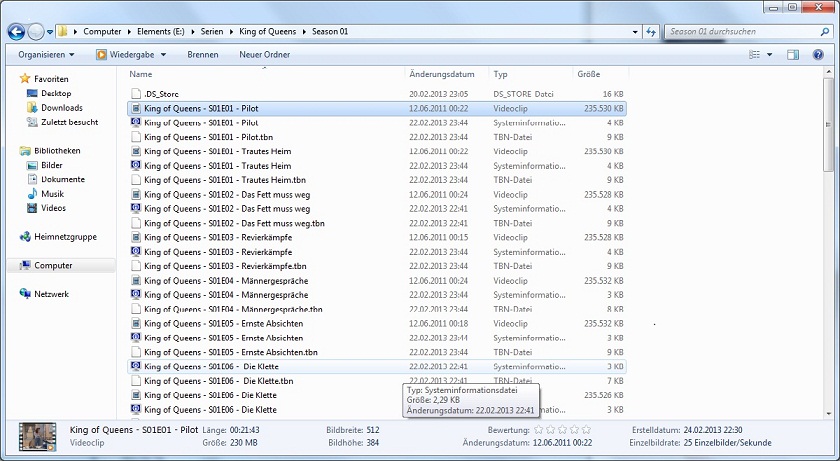Select 'King of Queens' breadcrumb segment
Viewport: 840px width, 461px height.
point(267,32)
